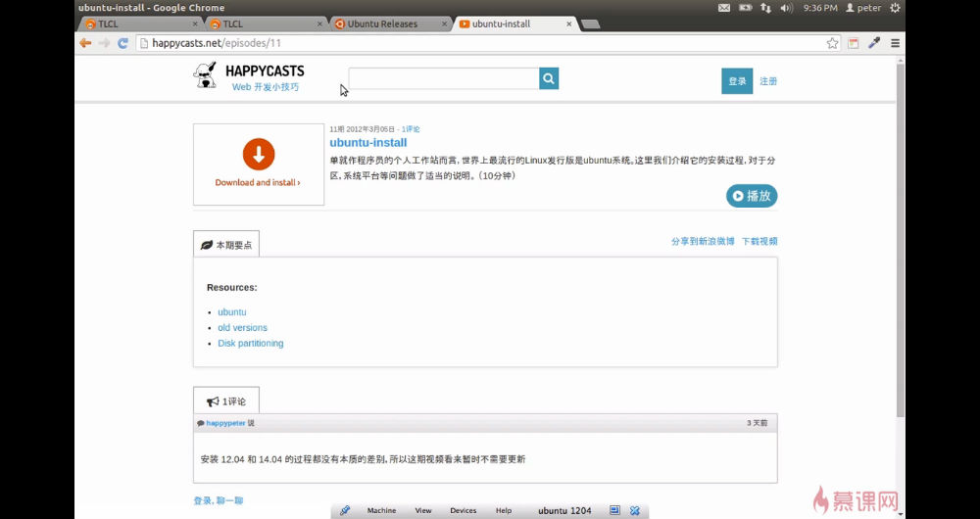Click the orange download arrow thumbnail
The height and width of the screenshot is (519, 980).
tap(259, 155)
